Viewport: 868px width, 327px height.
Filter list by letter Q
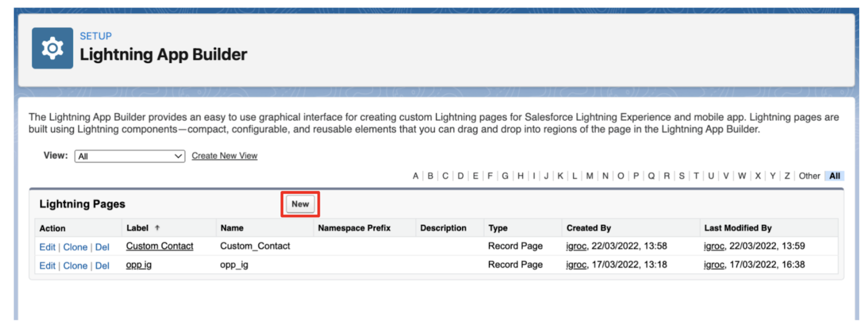651,176
